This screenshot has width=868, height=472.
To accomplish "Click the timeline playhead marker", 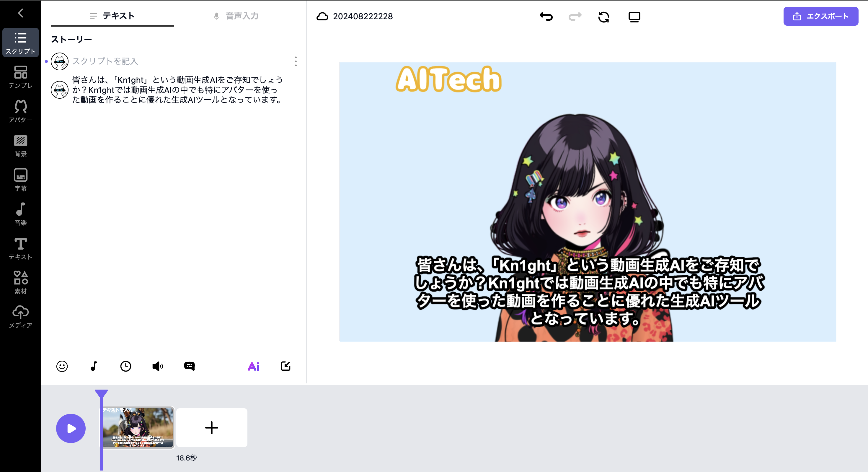I will 101,394.
